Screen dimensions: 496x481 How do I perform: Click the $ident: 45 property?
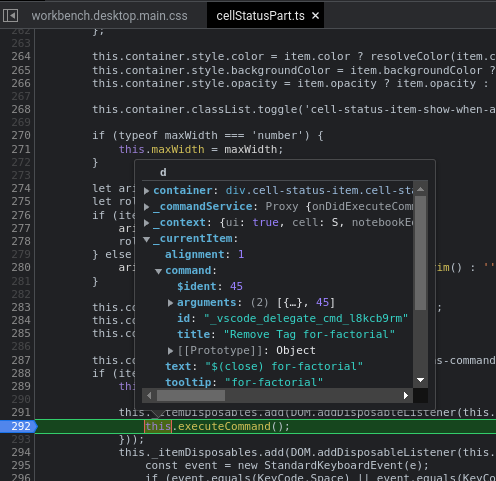(x=210, y=287)
